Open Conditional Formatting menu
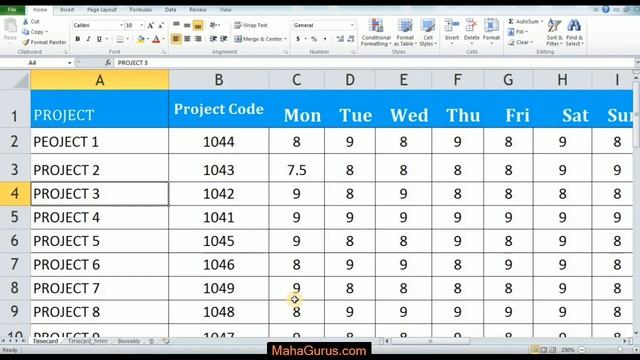Image resolution: width=640 pixels, height=360 pixels. click(376, 32)
